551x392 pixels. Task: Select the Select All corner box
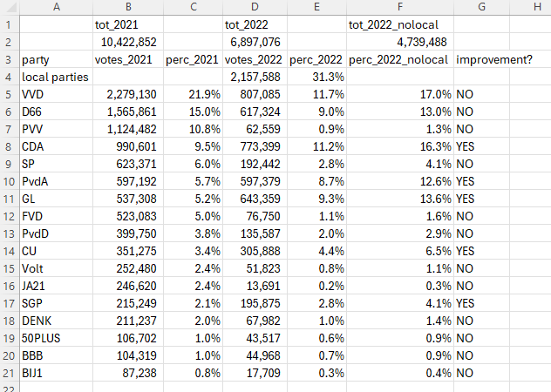pyautogui.click(x=10, y=7)
